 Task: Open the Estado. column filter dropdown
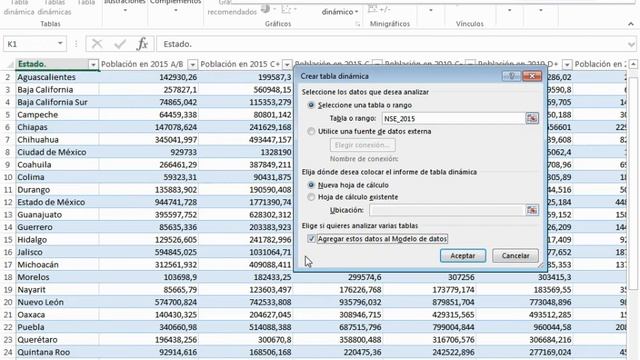tap(93, 64)
